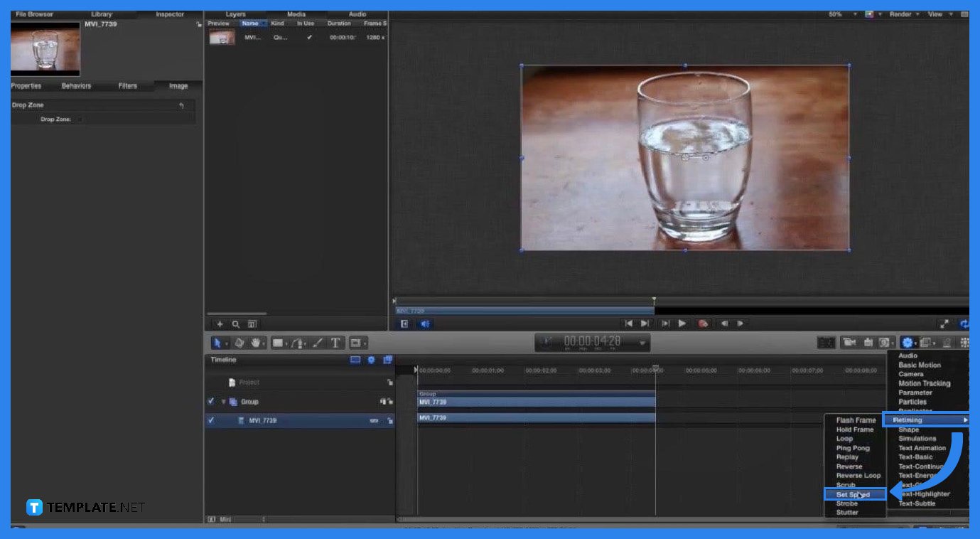
Task: Open the Behaviors gear icon menu
Action: pos(907,343)
